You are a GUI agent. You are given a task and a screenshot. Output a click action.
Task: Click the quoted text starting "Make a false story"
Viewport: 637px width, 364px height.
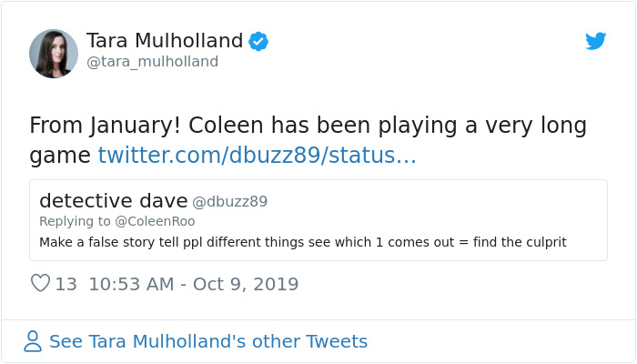182,242
